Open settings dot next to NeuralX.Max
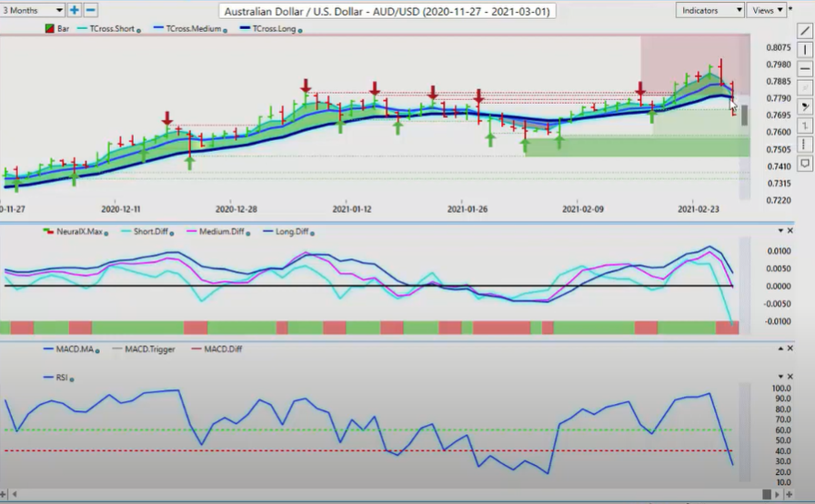815x504 pixels. click(106, 234)
